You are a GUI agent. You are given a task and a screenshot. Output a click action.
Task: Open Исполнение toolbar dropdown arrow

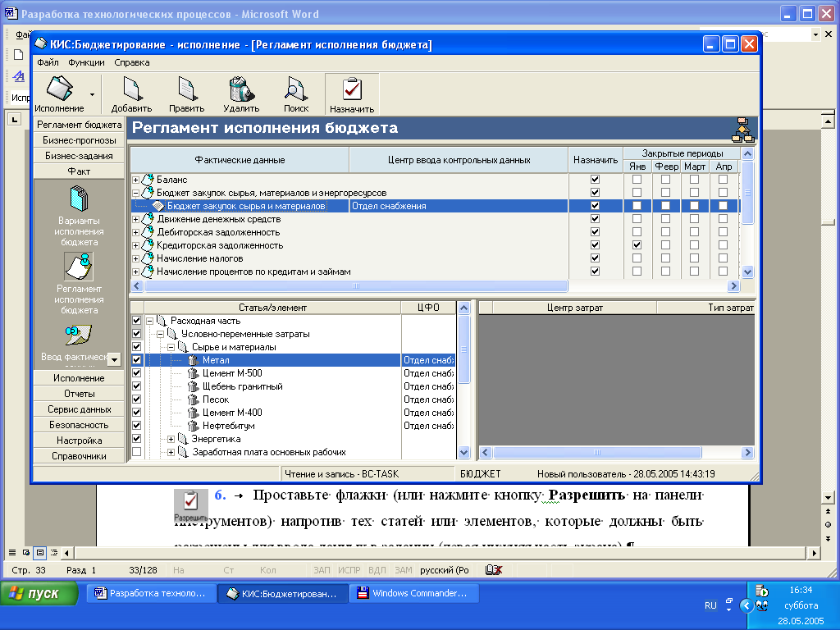click(x=92, y=94)
